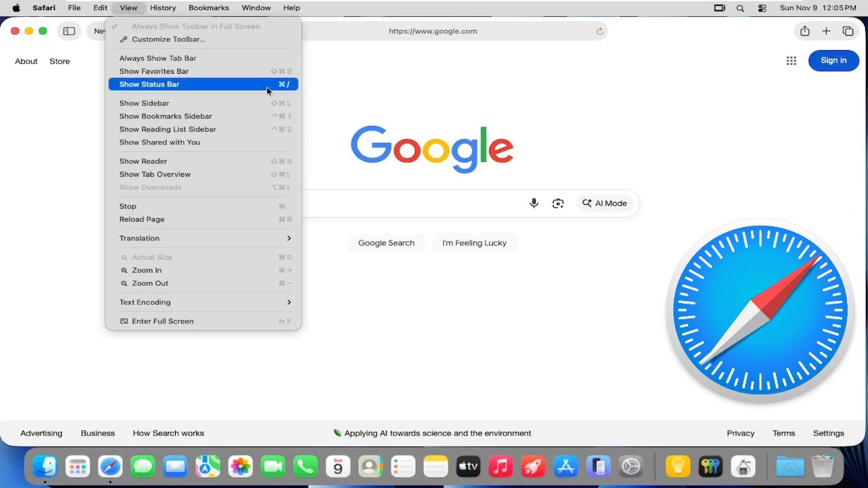The image size is (868, 488).
Task: Open the How Search works link
Action: pos(168,433)
